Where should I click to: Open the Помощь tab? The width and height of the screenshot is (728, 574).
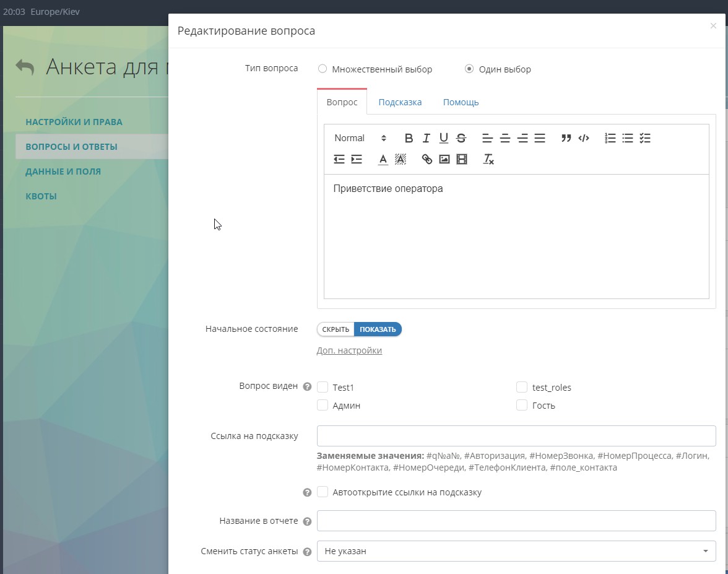461,102
